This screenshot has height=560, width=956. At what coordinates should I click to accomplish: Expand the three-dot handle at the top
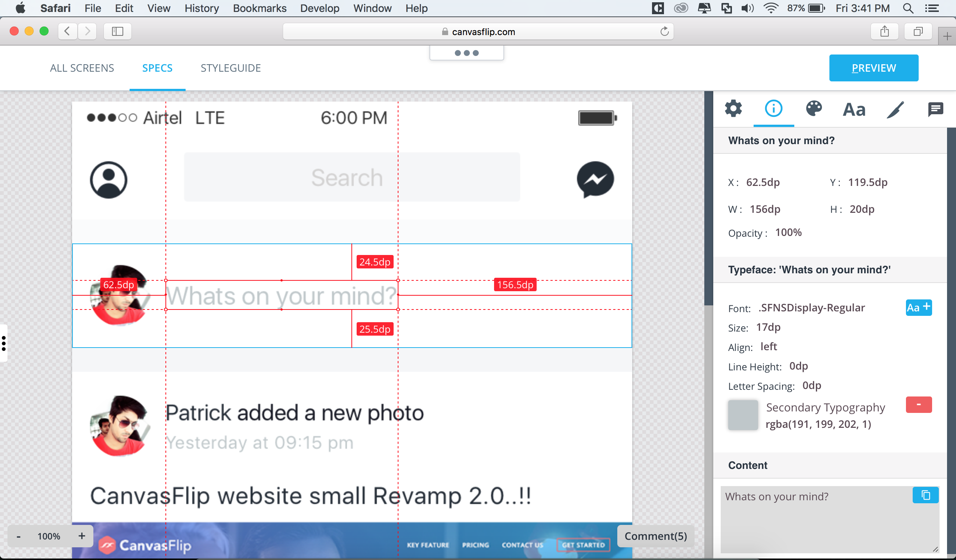(467, 53)
